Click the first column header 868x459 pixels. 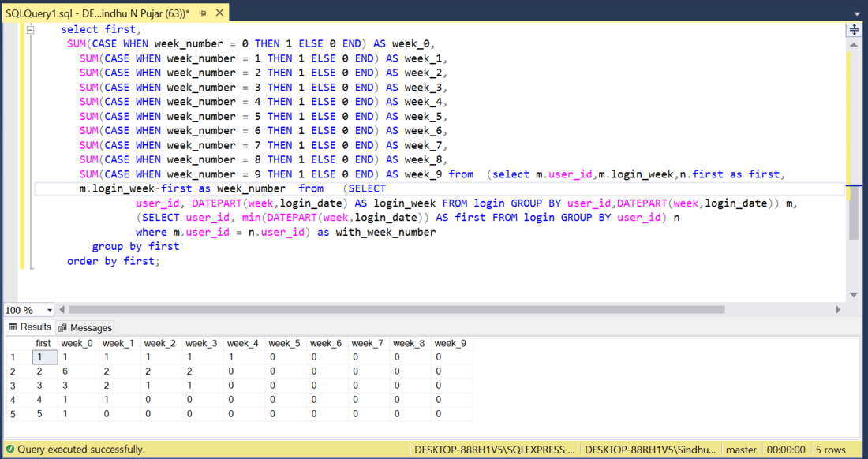(44, 343)
